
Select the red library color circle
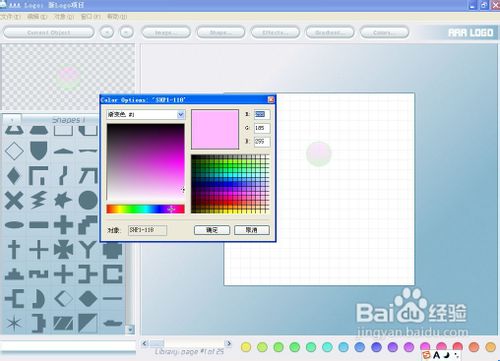[x=458, y=347]
